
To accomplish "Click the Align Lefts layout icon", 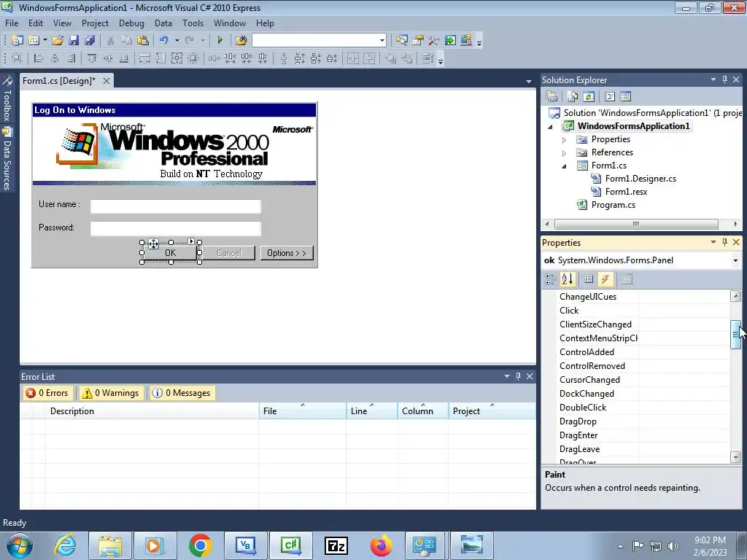I will coord(38,58).
